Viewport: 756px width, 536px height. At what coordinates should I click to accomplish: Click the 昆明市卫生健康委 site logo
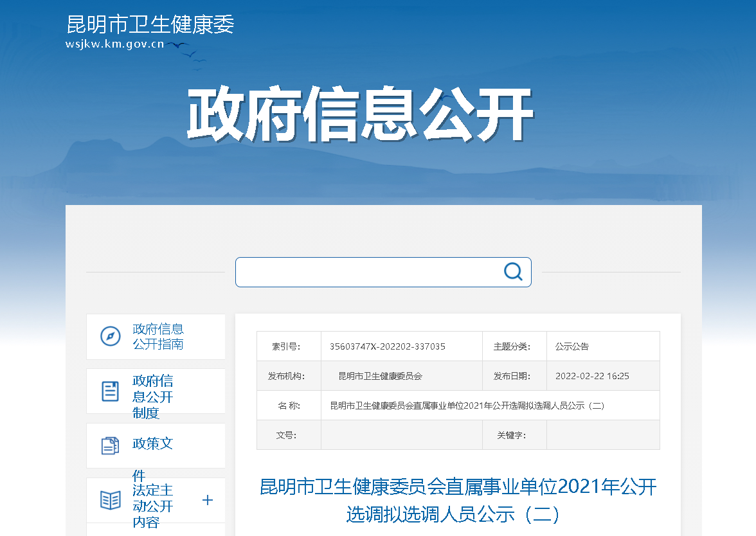(150, 24)
